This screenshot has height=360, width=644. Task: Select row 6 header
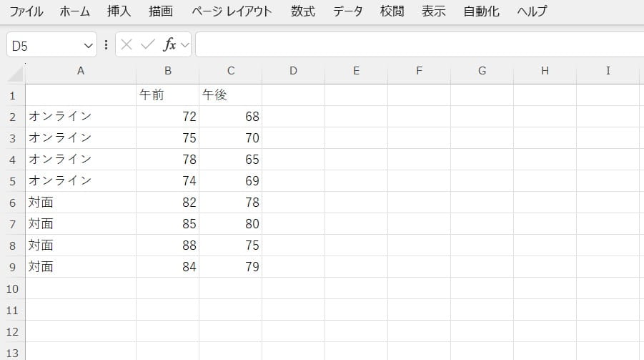pyautogui.click(x=12, y=203)
